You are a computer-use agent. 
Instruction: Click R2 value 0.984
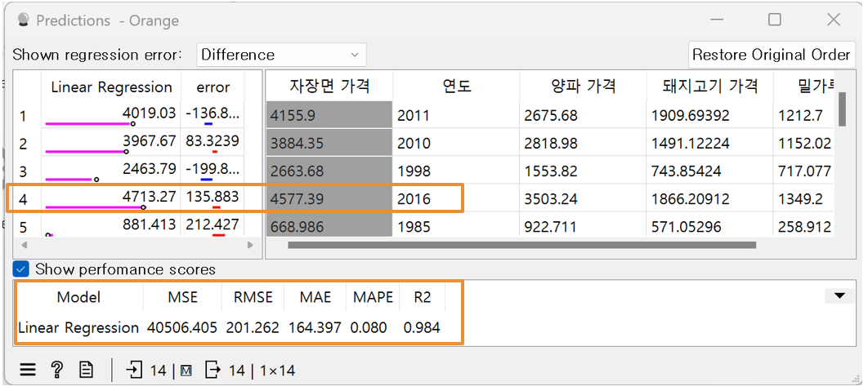pyautogui.click(x=422, y=327)
